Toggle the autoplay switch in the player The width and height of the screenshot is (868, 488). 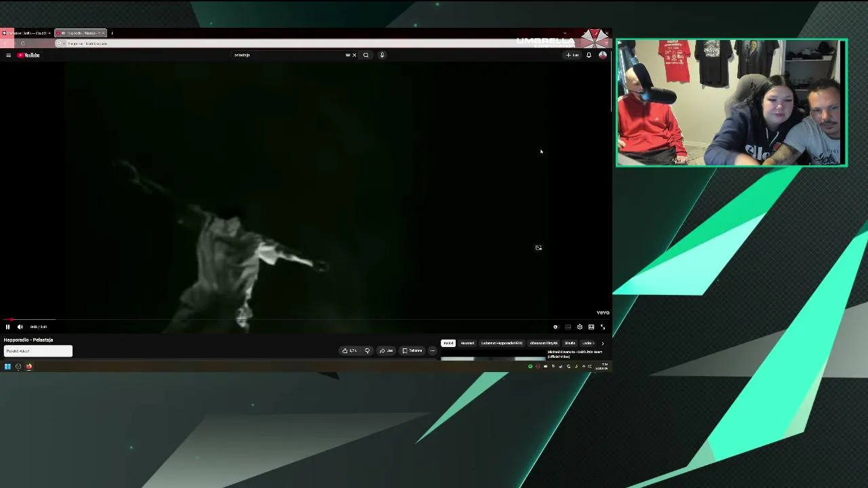tap(555, 327)
